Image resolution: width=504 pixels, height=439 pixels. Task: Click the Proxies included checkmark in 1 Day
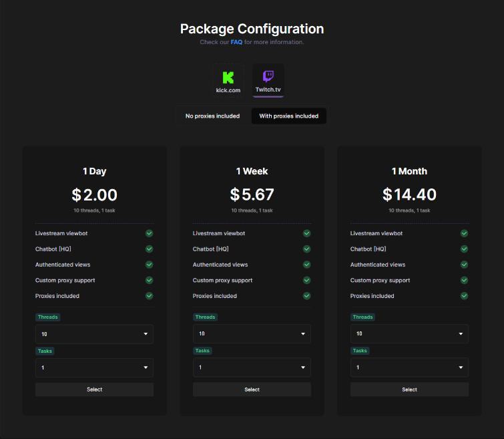[150, 296]
